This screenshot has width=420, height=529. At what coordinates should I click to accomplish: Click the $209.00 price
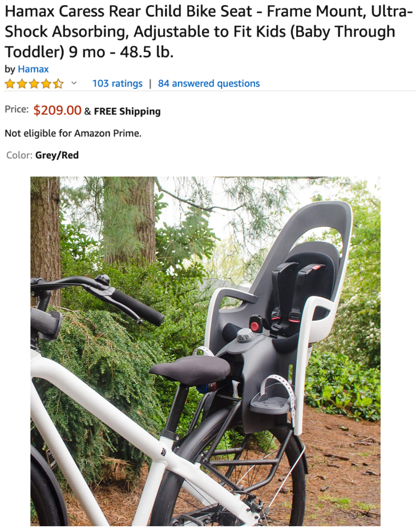point(57,110)
